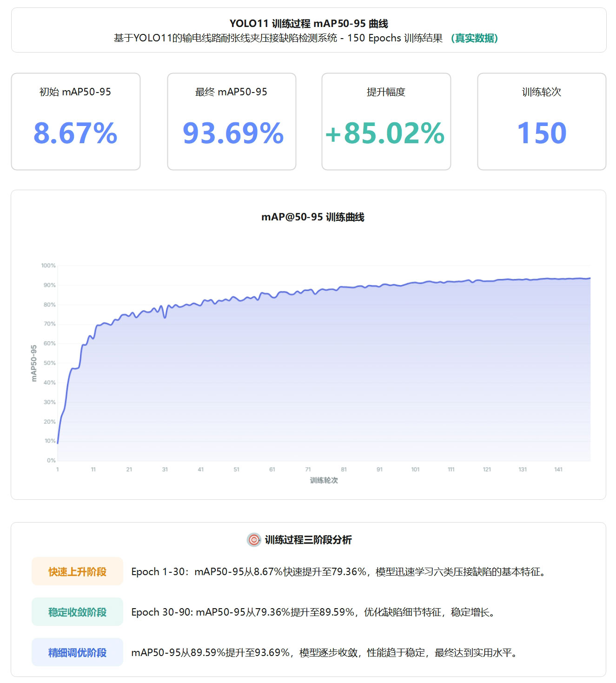Click the 0% label at y-axis bottom
This screenshot has height=683, width=616.
[51, 460]
